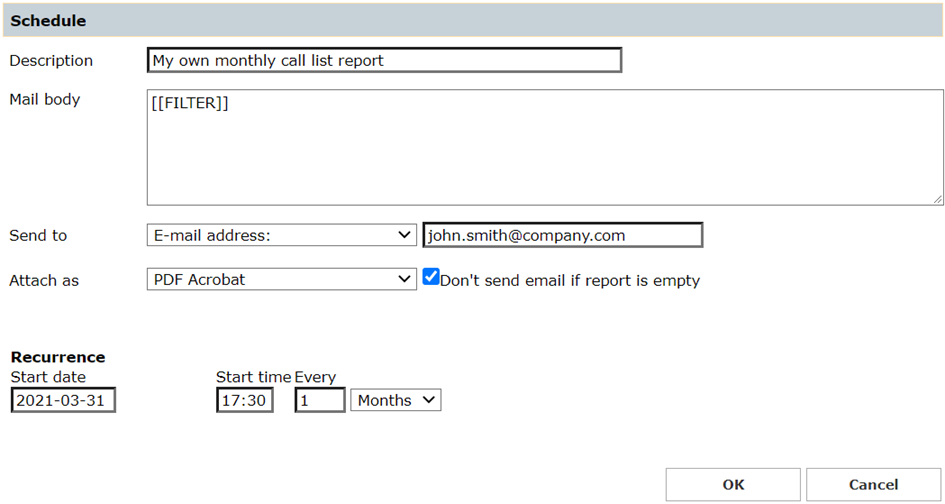The width and height of the screenshot is (945, 504).
Task: Select the Start time field showing 17:30
Action: pos(244,400)
